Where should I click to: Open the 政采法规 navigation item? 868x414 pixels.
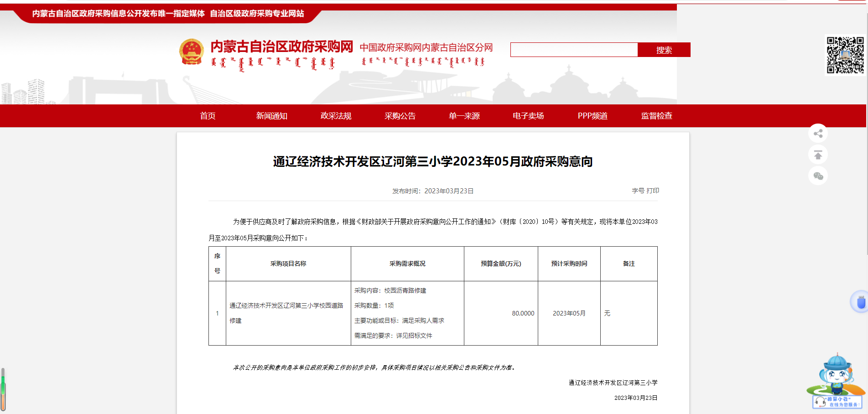[336, 116]
